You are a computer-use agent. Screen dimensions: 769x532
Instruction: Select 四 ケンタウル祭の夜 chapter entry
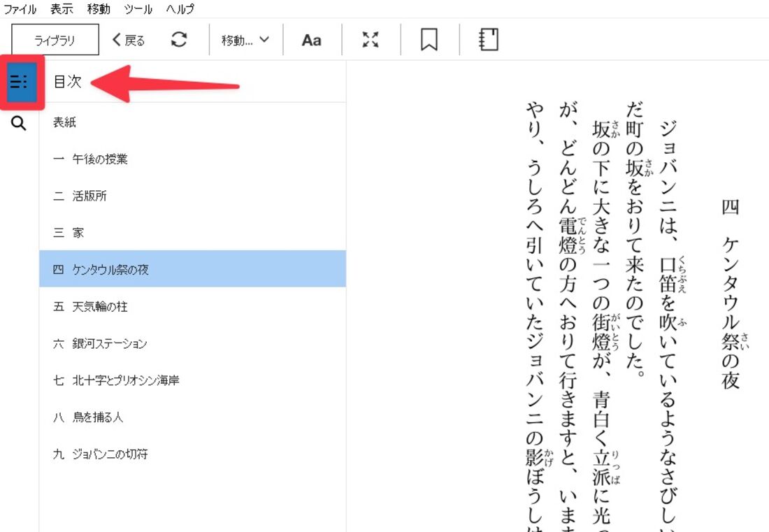pyautogui.click(x=192, y=268)
